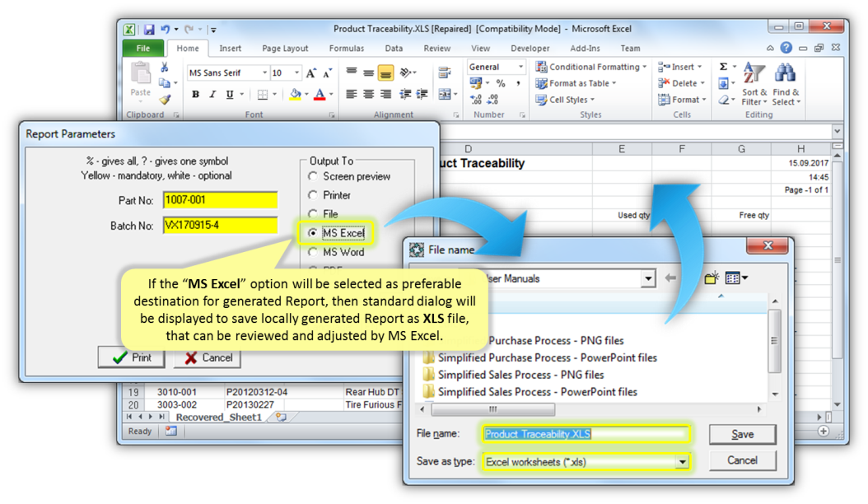Click the back arrow in File name dialog
This screenshot has width=868, height=504.
coord(670,278)
